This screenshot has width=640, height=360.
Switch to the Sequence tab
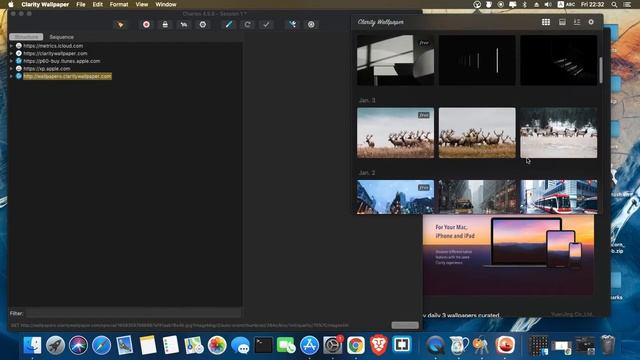(x=62, y=37)
